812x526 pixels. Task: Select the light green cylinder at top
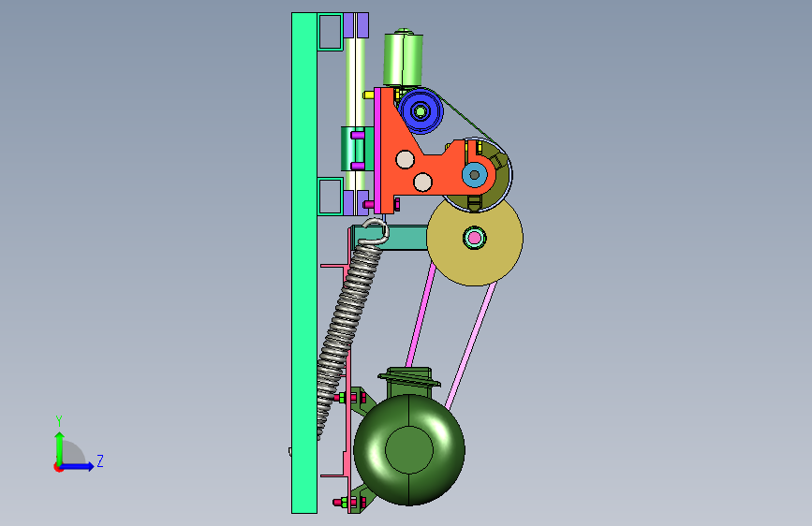pos(403,58)
